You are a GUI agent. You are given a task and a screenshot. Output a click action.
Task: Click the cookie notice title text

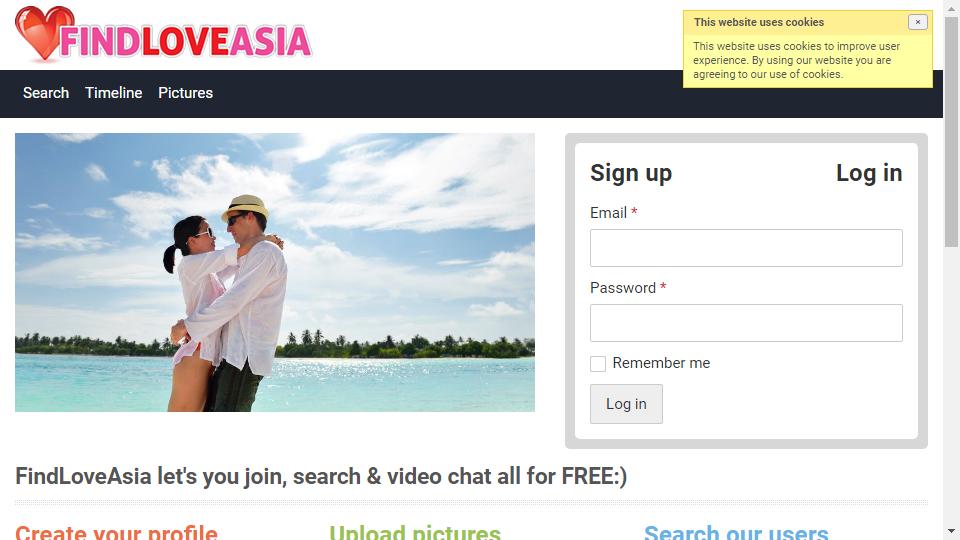click(759, 22)
